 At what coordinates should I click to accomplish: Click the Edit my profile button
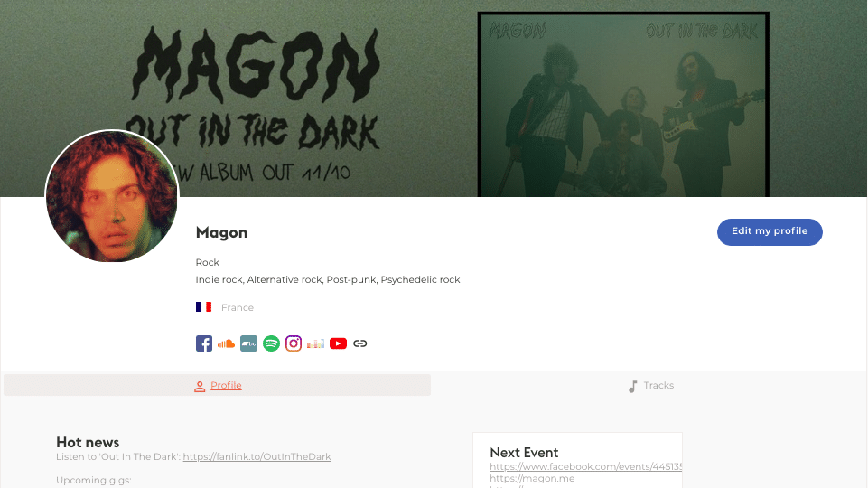tap(770, 231)
